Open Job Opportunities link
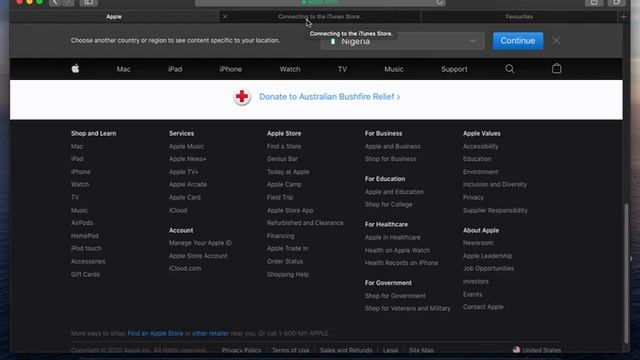 (489, 268)
